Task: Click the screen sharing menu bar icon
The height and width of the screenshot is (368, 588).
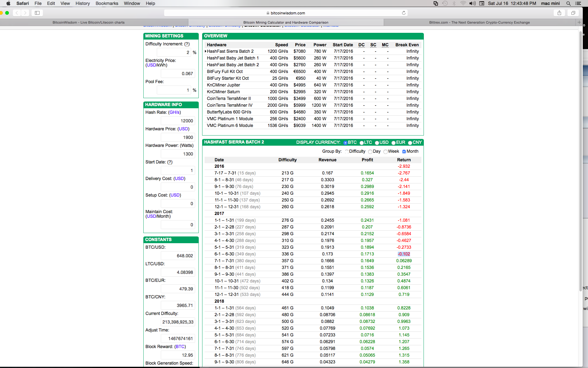Action: (x=435, y=3)
